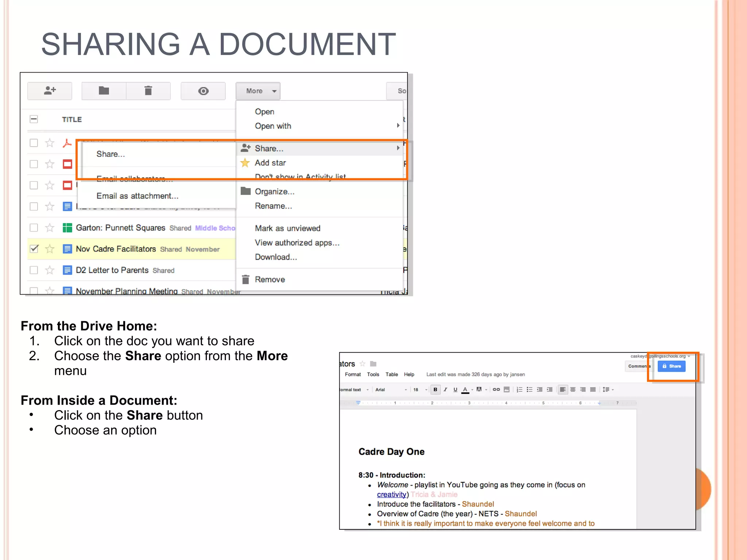Click the star beside the PDF file row
Image resolution: width=747 pixels, height=560 pixels.
[50, 143]
